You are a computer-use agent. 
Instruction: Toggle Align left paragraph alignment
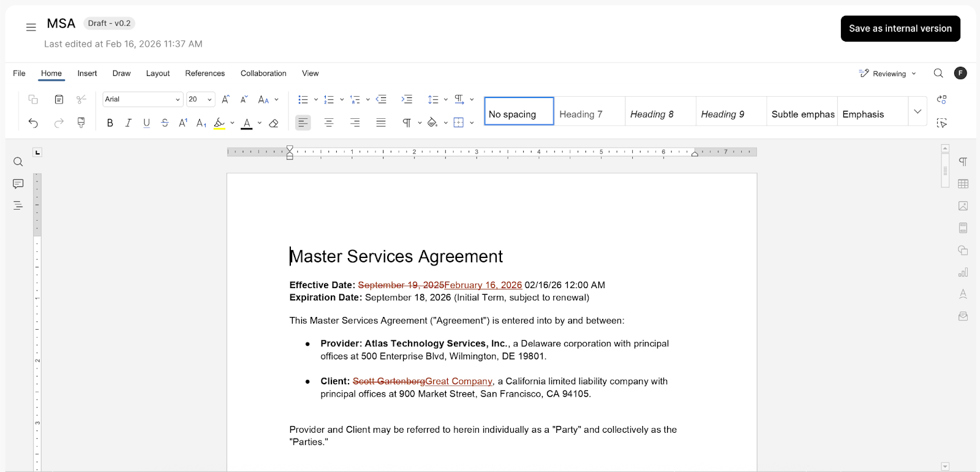click(x=303, y=123)
